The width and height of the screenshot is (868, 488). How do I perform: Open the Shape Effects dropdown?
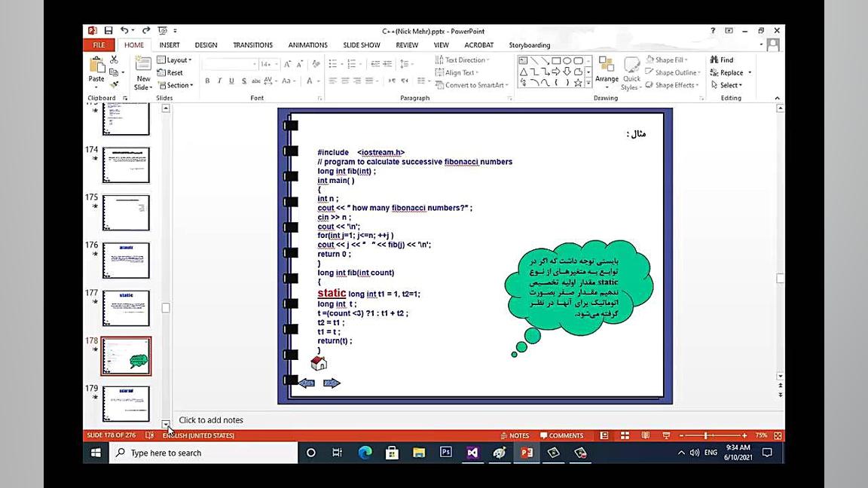pyautogui.click(x=672, y=85)
